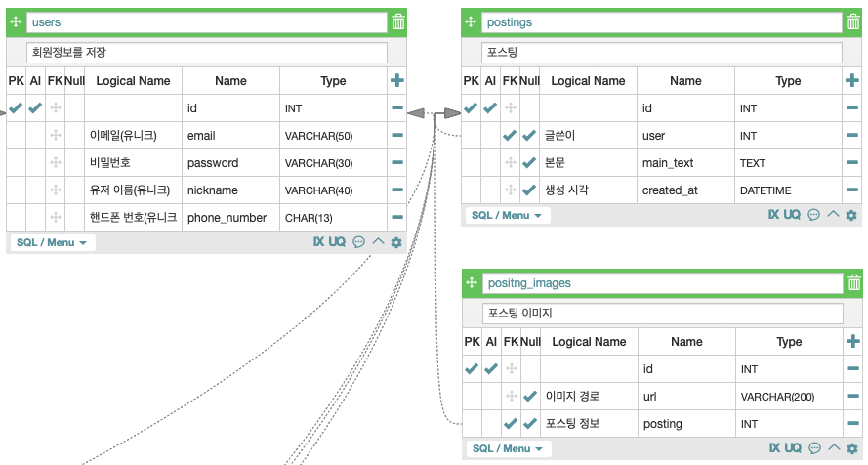Delete the postings table with trash icon
The height and width of the screenshot is (465, 868).
pos(853,22)
